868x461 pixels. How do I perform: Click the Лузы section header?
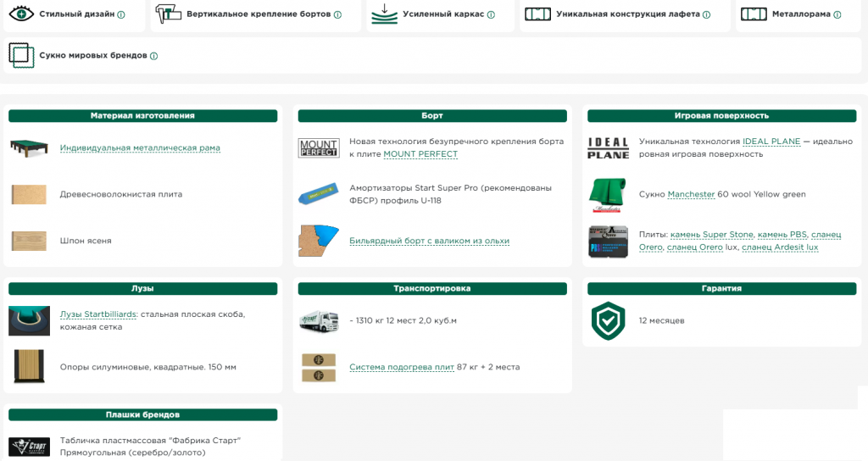pyautogui.click(x=142, y=288)
